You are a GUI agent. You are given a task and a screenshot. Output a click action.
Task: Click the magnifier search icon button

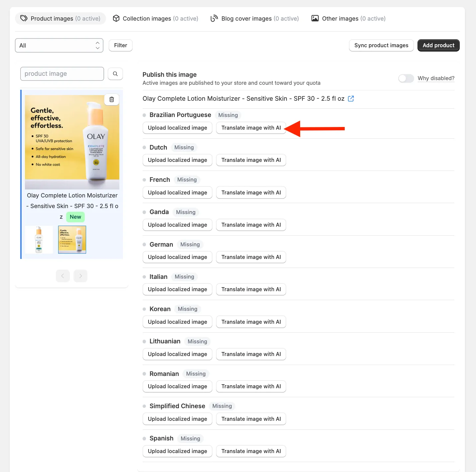(x=115, y=74)
